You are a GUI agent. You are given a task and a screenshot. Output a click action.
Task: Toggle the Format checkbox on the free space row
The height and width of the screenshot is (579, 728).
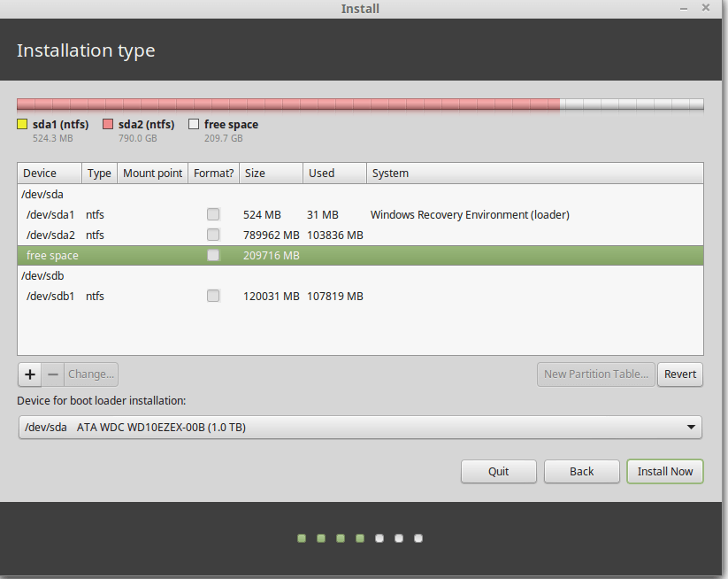tap(212, 255)
